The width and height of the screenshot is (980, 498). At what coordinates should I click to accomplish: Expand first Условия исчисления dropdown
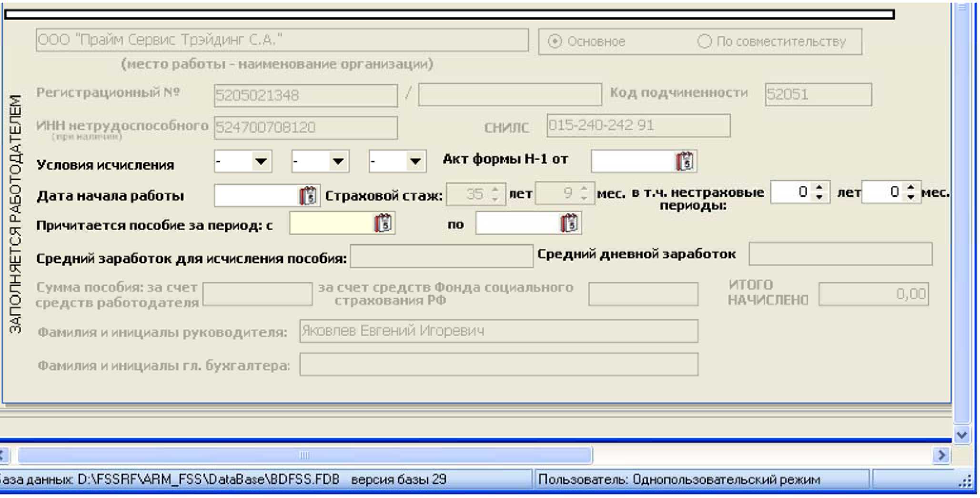tap(261, 161)
